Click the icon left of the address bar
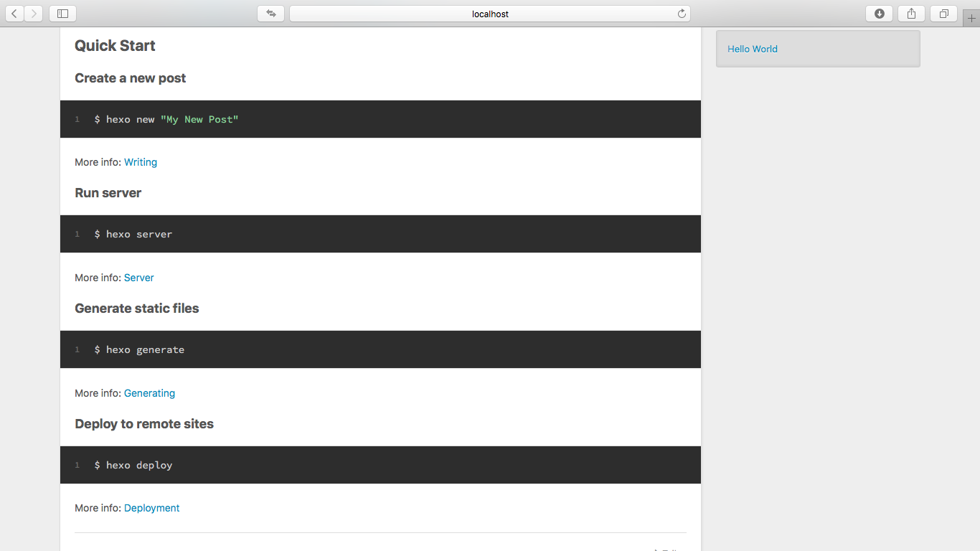Screen dimensions: 980x551 [270, 14]
